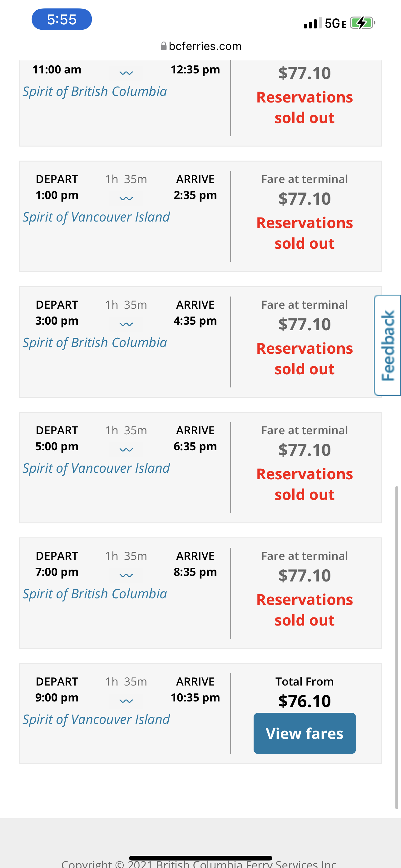
Task: Tap the View fares button
Action: (x=304, y=733)
